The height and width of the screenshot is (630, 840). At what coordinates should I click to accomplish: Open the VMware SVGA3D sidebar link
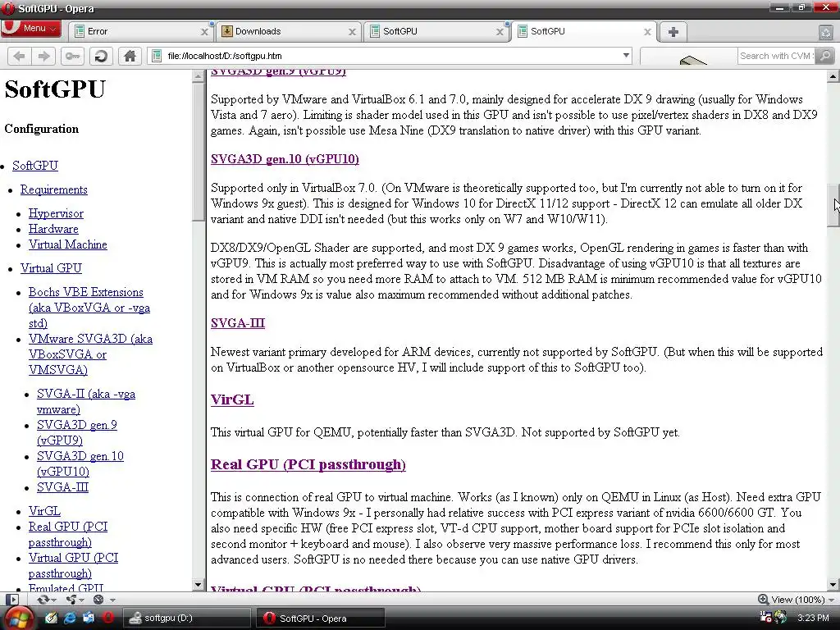click(90, 354)
